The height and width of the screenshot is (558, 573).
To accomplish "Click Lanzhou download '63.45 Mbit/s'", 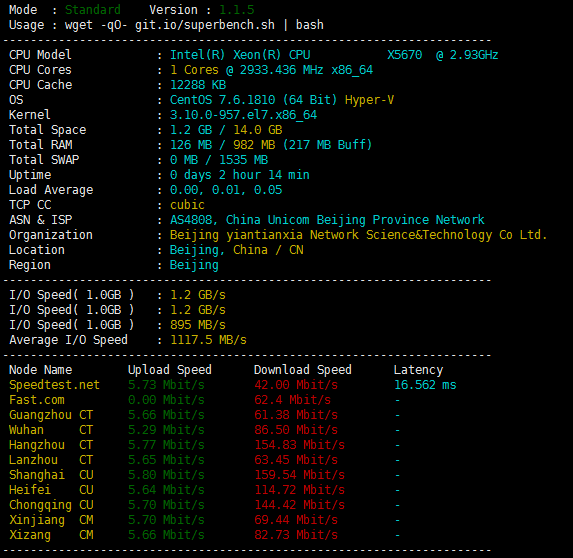I will [296, 460].
